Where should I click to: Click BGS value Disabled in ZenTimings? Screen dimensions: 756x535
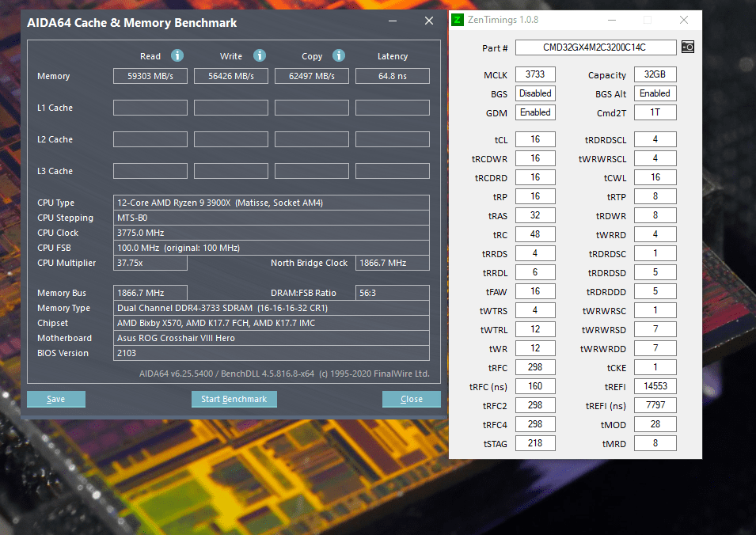click(x=535, y=93)
